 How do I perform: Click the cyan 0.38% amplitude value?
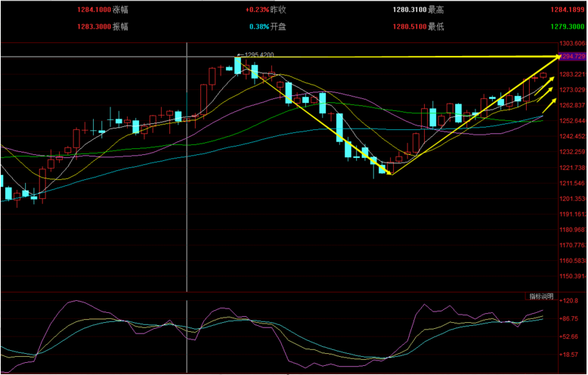(x=259, y=26)
